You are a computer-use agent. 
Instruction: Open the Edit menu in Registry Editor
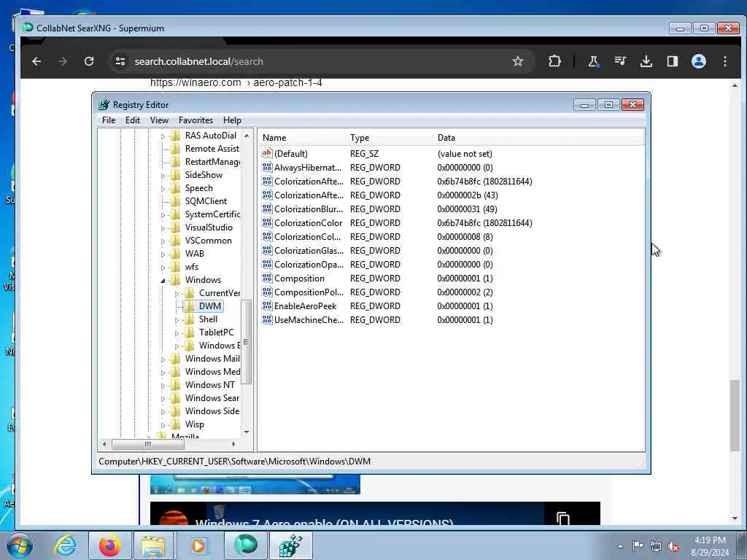[x=133, y=120]
